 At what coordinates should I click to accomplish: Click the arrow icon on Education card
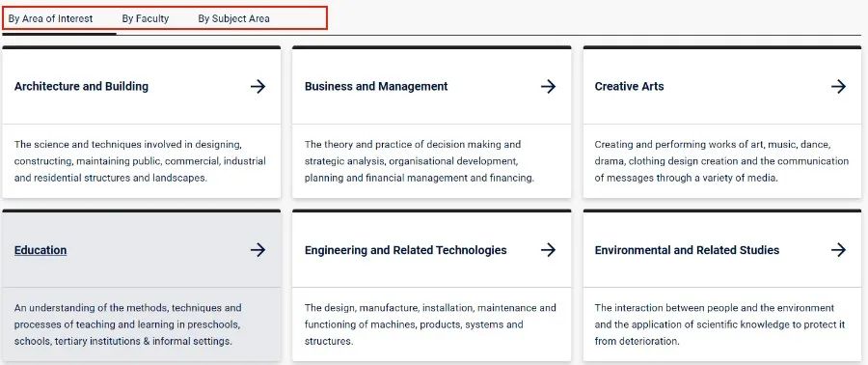pos(258,250)
